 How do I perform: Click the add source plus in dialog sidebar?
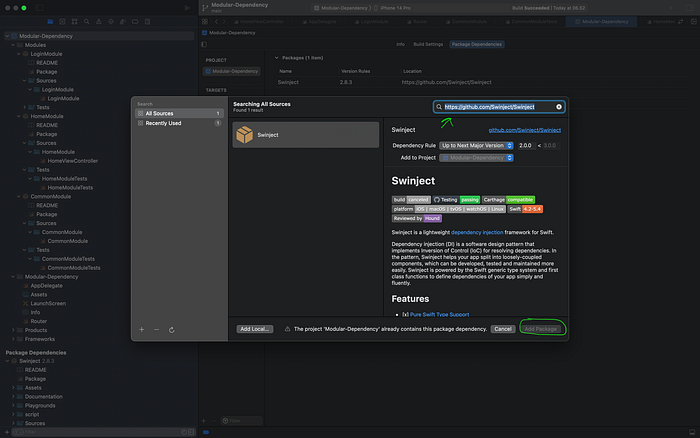pyautogui.click(x=142, y=330)
